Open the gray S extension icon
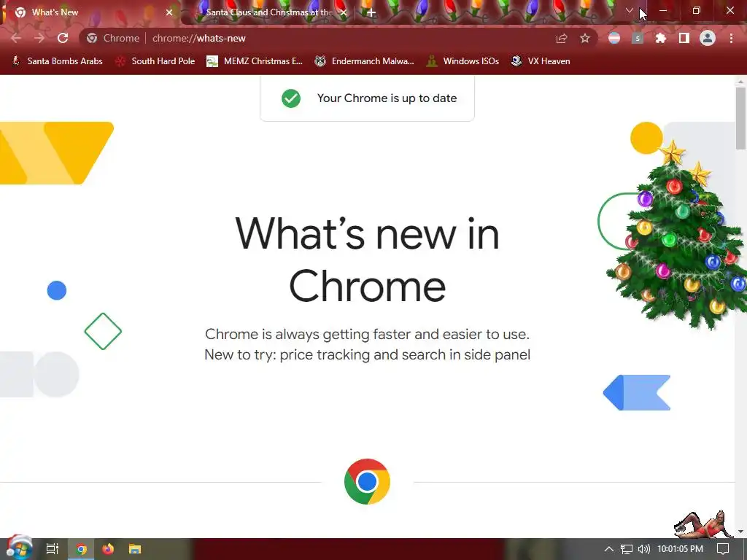Viewport: 747px width, 560px height. point(638,38)
